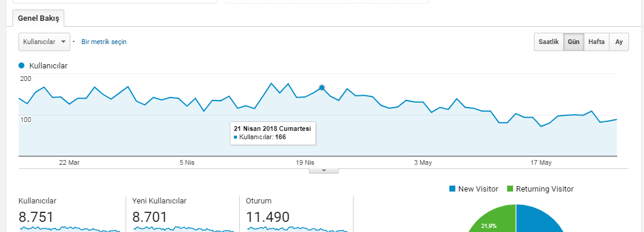The height and width of the screenshot is (232, 644).
Task: Open the Kullanıcılar metric dropdown
Action: click(x=45, y=42)
